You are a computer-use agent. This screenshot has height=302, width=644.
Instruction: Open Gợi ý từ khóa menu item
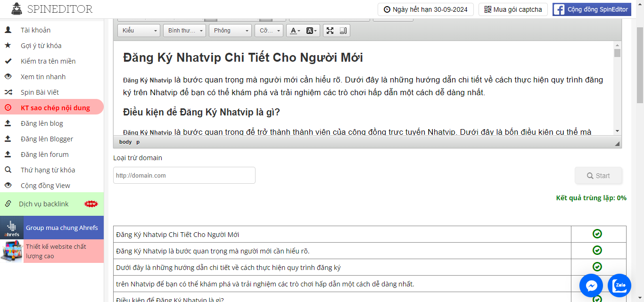coord(41,46)
